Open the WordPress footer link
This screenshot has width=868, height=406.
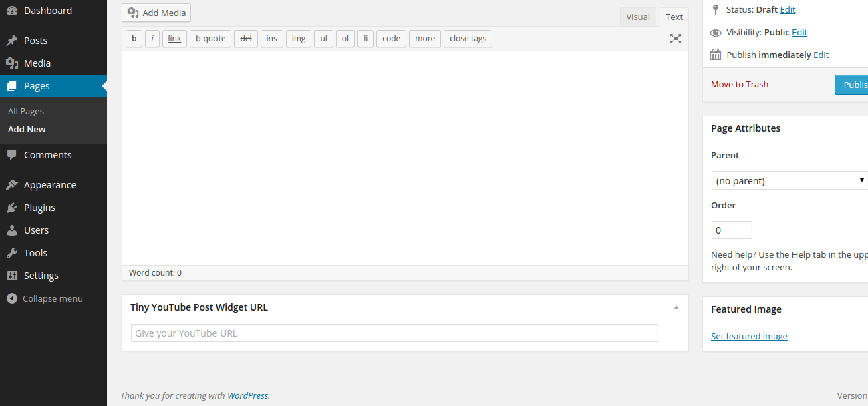pyautogui.click(x=247, y=395)
